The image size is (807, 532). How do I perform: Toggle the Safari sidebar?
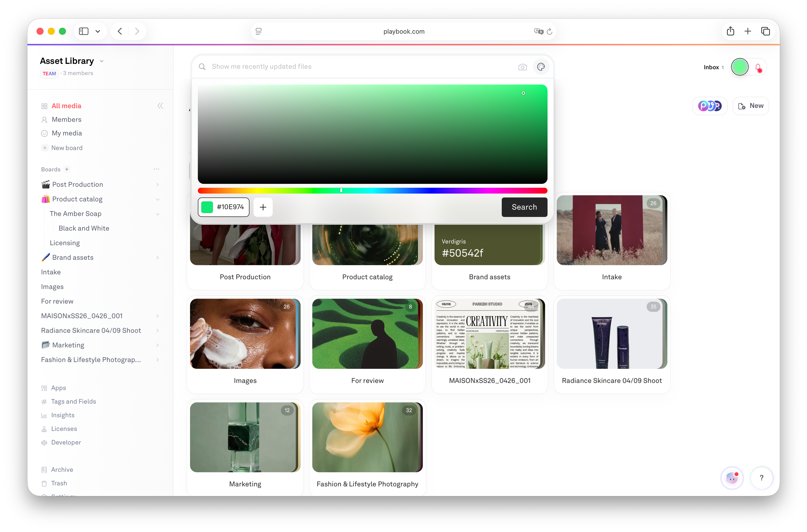point(83,31)
